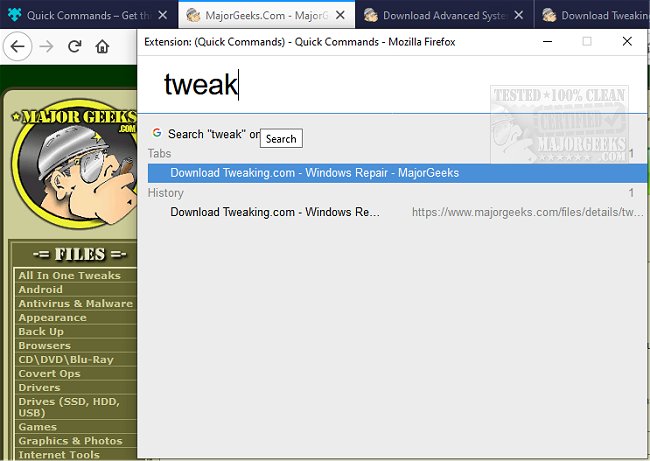
Task: Open the All In One Tweaks category
Action: [69, 276]
